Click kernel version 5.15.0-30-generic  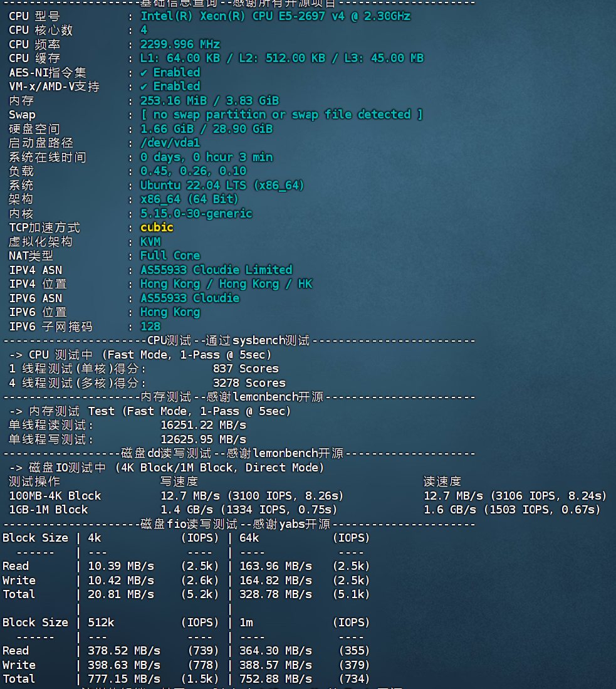pos(196,214)
